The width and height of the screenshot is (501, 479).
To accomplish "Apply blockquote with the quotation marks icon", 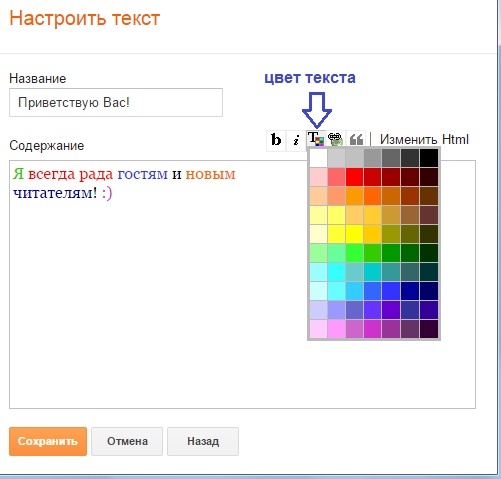I will [356, 139].
